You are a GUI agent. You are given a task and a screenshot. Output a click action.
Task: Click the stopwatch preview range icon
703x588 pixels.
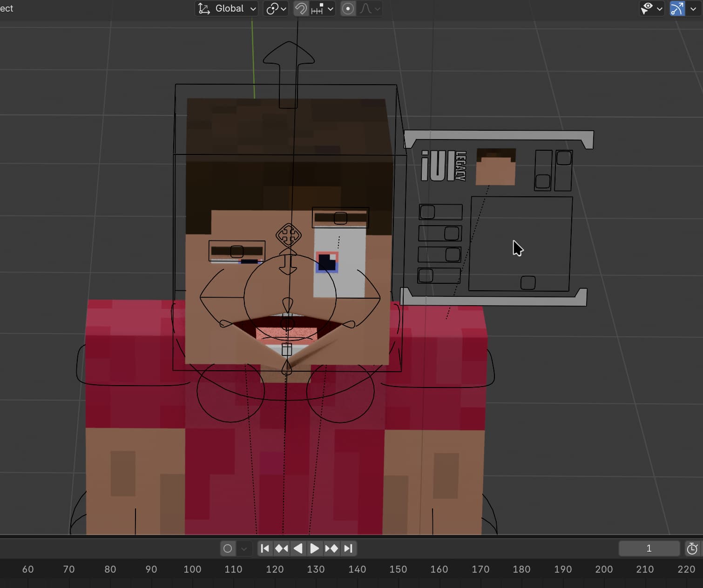[x=692, y=548]
